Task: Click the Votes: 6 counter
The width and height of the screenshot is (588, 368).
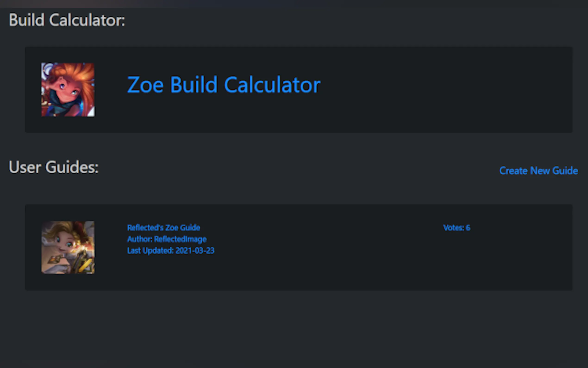Action: (457, 228)
